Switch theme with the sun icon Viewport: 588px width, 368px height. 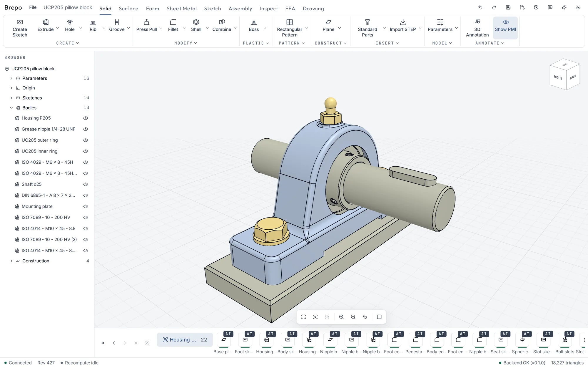tap(578, 8)
